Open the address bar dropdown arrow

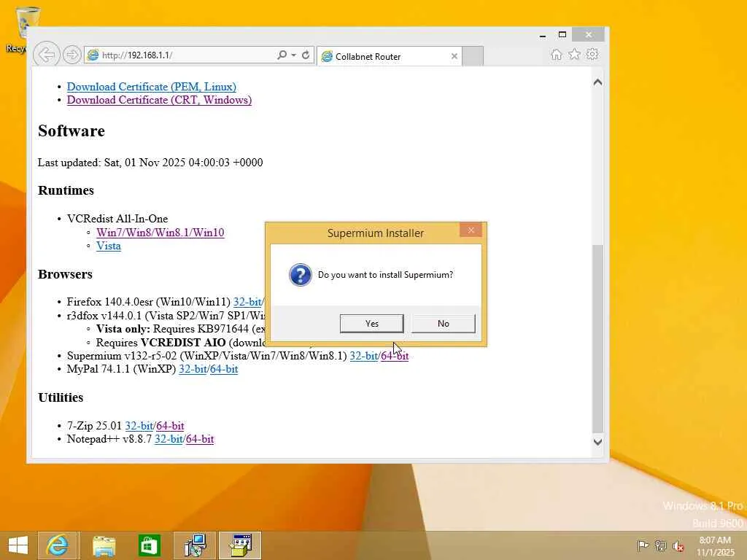click(294, 55)
